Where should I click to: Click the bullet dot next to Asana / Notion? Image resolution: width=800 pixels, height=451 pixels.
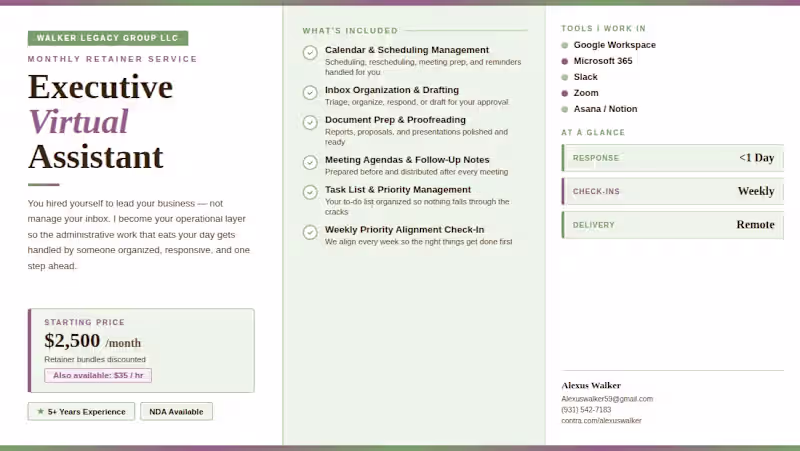pyautogui.click(x=565, y=109)
